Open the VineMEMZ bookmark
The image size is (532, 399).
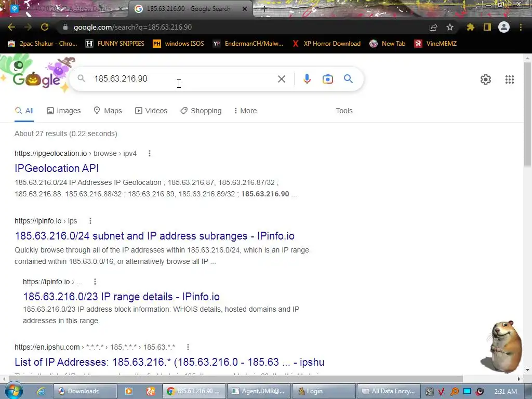coord(436,44)
